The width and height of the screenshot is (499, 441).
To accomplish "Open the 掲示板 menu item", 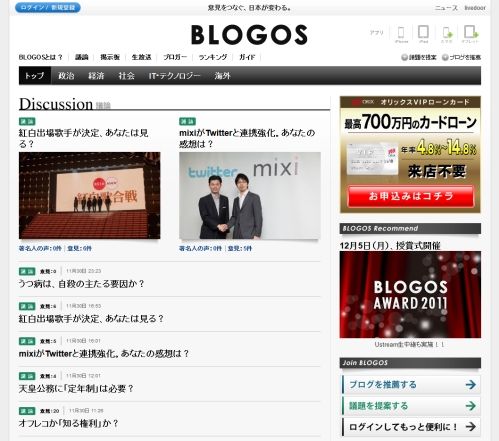I will click(x=110, y=57).
